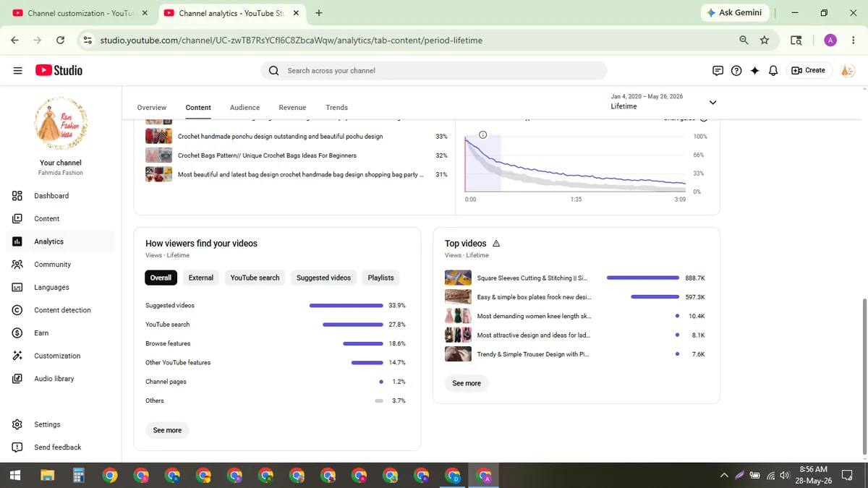Reload the page
The width and height of the screenshot is (868, 488).
(62, 40)
